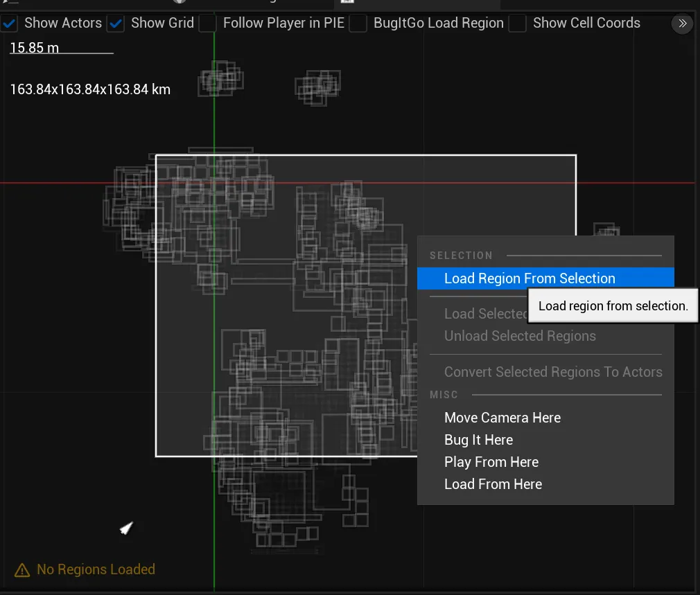
Task: Enable Follow Player in PIE
Action: [207, 23]
